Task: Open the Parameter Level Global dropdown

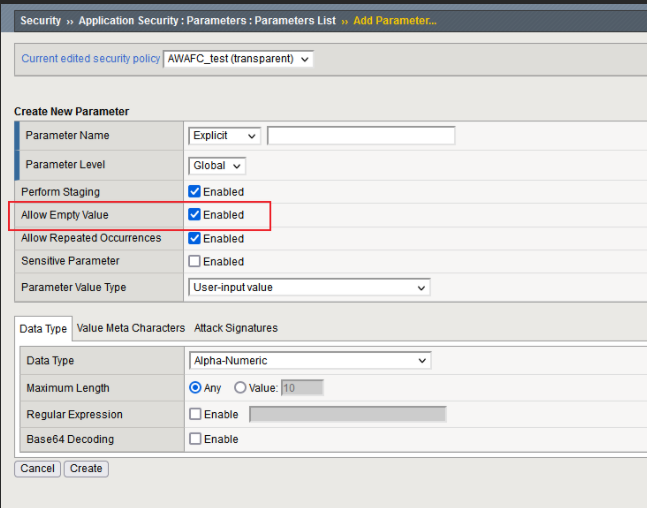Action: coord(217,166)
